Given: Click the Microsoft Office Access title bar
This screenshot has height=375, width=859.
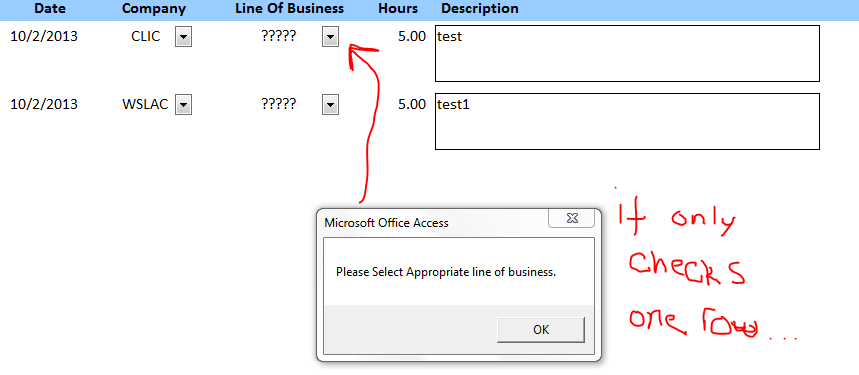Looking at the screenshot, I should click(x=433, y=223).
